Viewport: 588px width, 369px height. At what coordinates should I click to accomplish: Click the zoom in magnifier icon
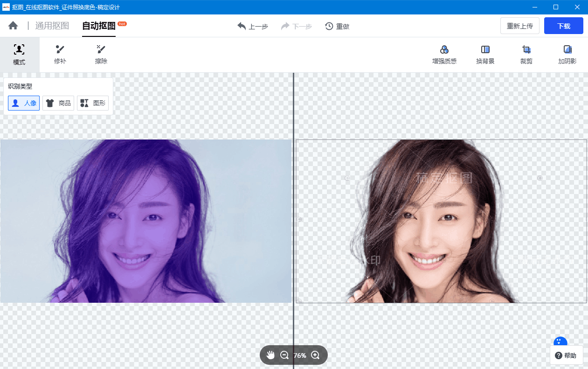click(x=315, y=355)
